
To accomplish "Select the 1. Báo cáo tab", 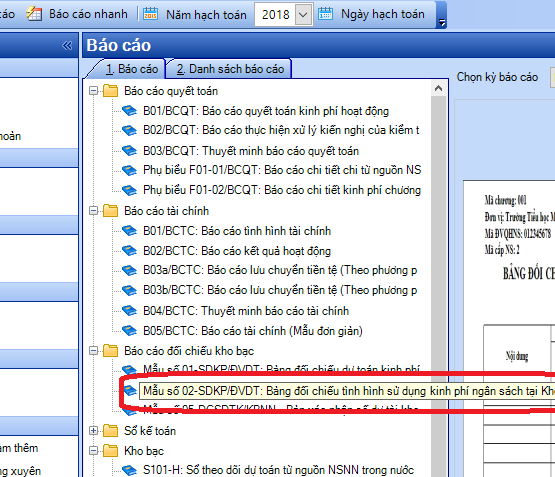I will [x=131, y=69].
